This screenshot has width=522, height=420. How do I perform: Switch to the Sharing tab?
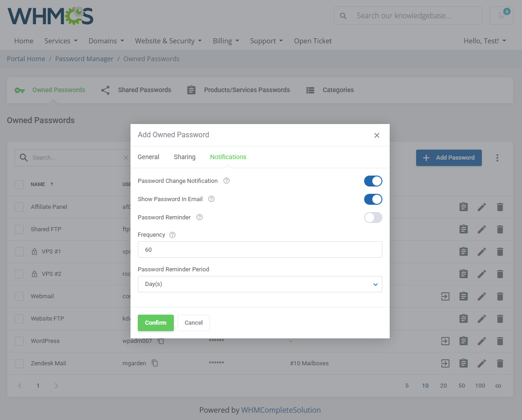pos(184,157)
